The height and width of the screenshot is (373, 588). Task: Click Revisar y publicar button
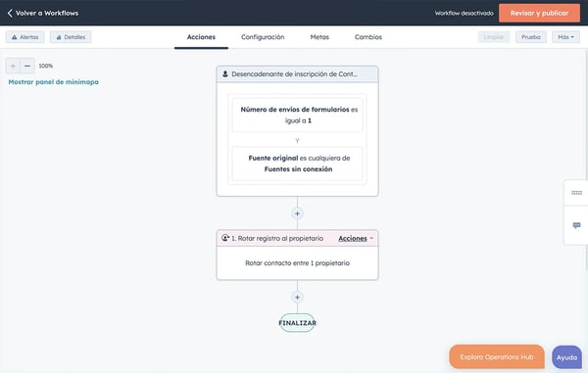(x=539, y=13)
